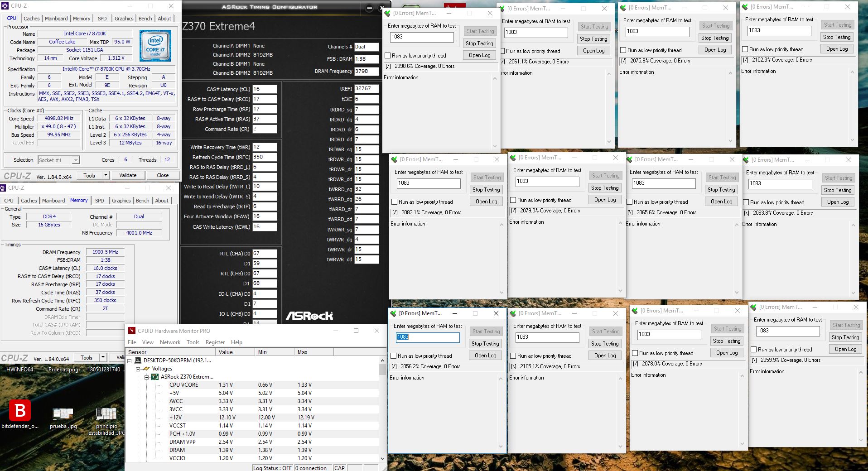Open the Register menu in Hardware Monitor
The image size is (868, 471).
pyautogui.click(x=215, y=342)
